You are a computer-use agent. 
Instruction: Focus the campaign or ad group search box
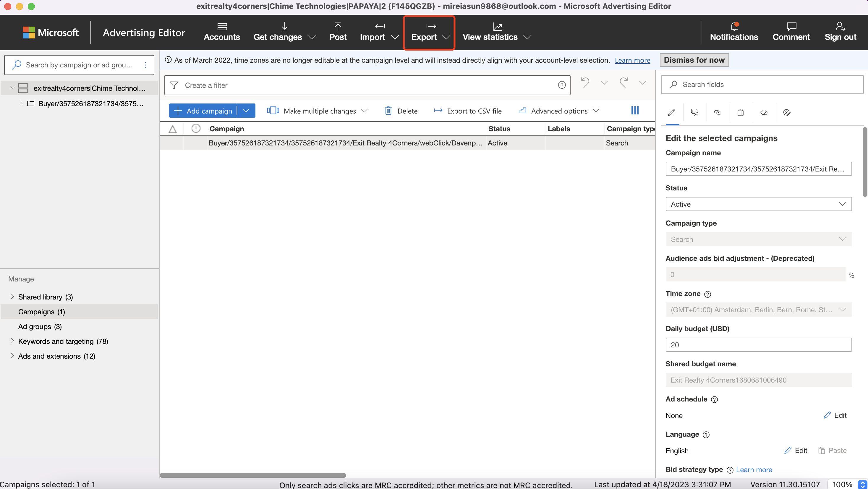79,65
